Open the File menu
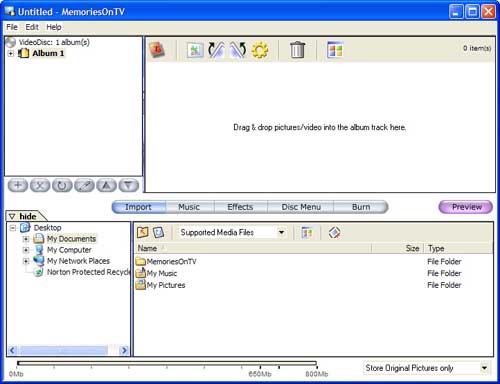 click(12, 27)
